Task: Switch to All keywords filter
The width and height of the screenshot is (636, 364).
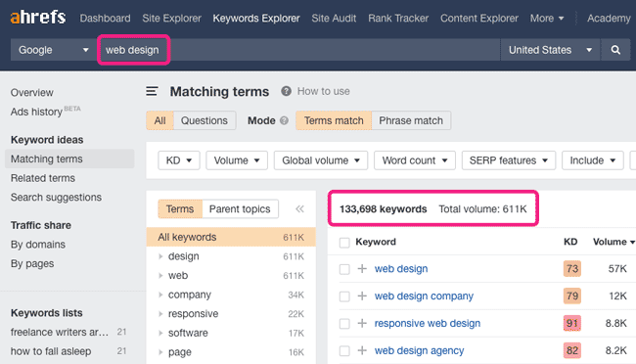Action: [x=159, y=120]
